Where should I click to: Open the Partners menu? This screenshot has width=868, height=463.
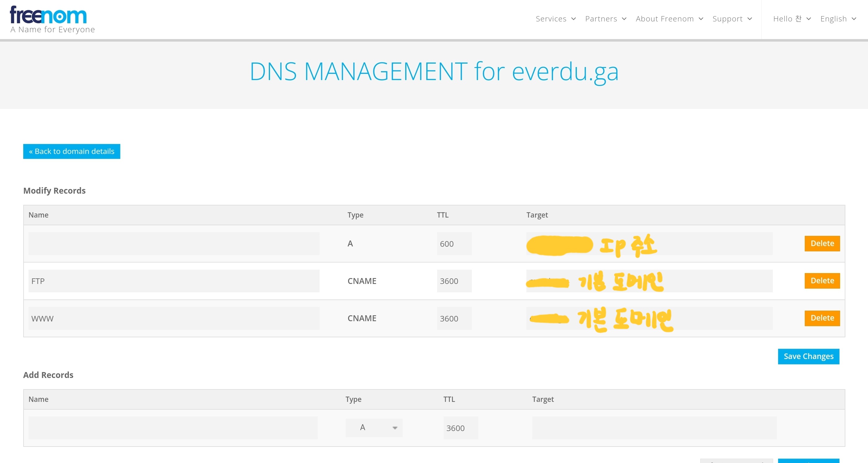click(605, 19)
